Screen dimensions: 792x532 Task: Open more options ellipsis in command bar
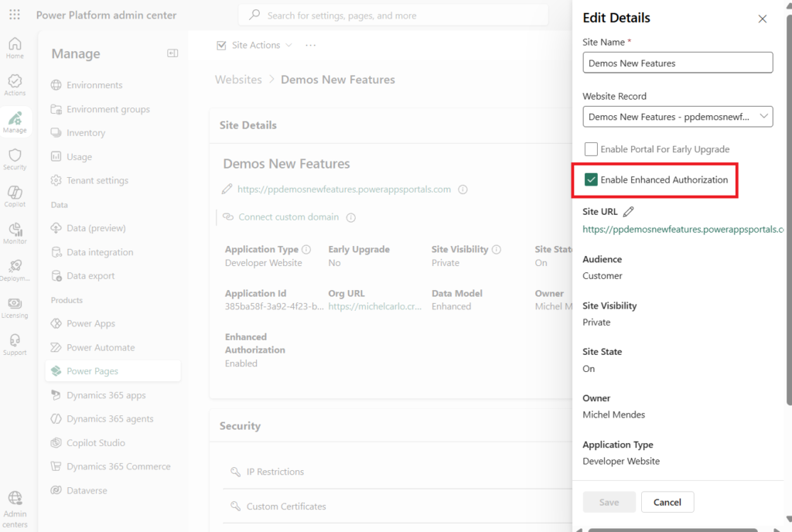[x=310, y=46]
